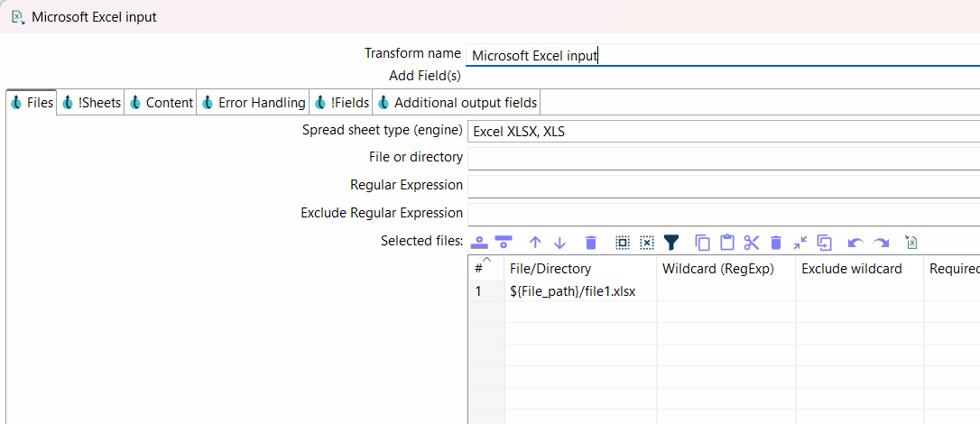Click the undo arrow icon

pyautogui.click(x=855, y=242)
